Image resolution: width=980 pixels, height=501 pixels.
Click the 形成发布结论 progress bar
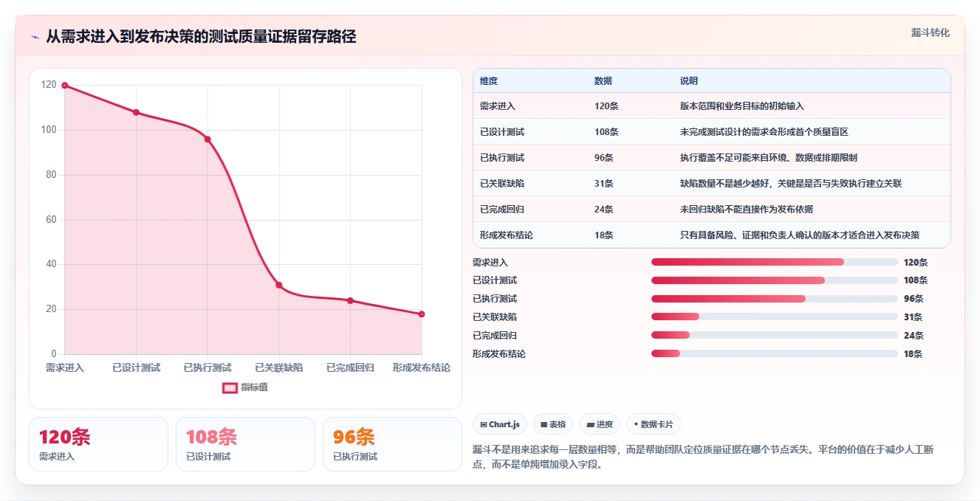(x=774, y=354)
